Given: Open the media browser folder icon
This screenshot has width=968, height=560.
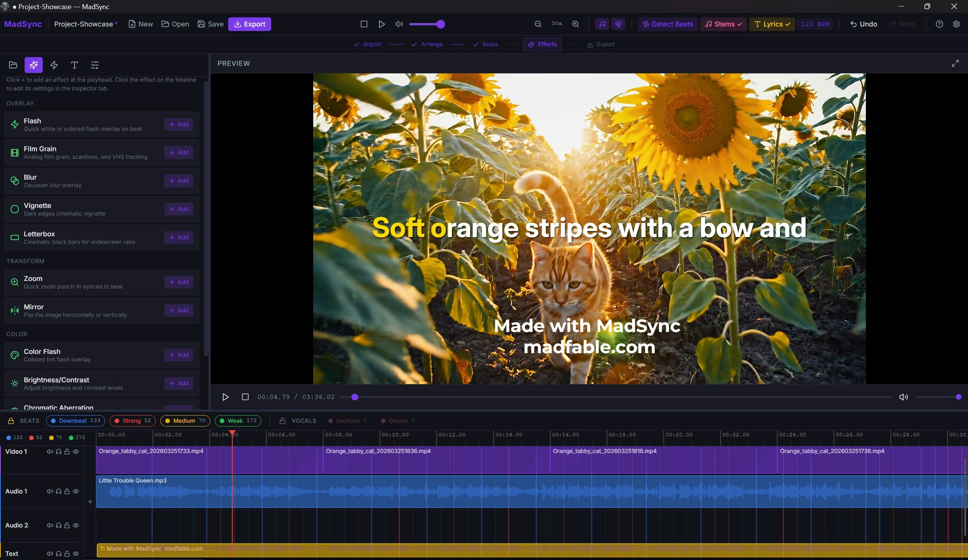Looking at the screenshot, I should 13,65.
